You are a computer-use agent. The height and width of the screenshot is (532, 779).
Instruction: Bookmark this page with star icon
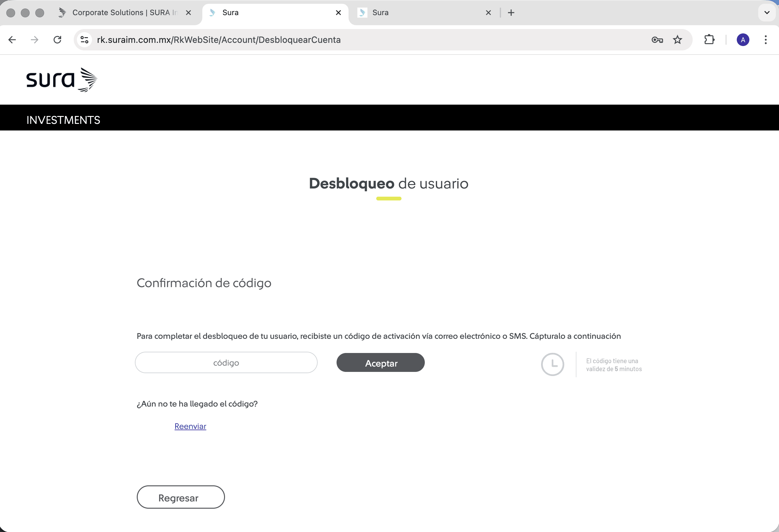(678, 40)
